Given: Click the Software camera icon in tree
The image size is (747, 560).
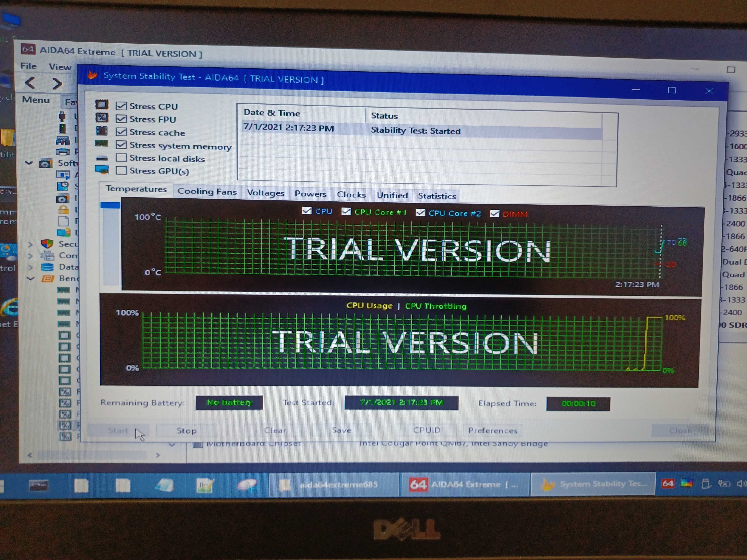Looking at the screenshot, I should click(x=46, y=163).
